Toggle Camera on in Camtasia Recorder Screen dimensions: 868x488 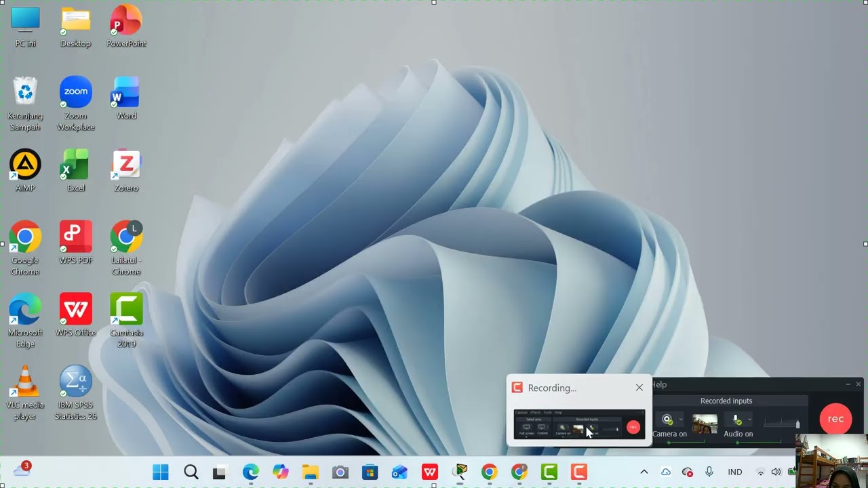pyautogui.click(x=667, y=420)
